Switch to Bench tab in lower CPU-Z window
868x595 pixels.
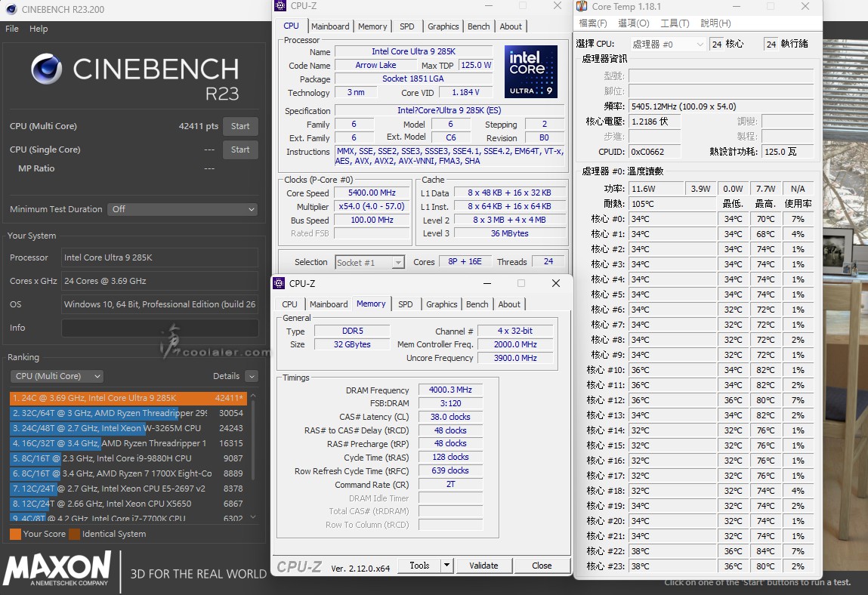click(x=477, y=304)
